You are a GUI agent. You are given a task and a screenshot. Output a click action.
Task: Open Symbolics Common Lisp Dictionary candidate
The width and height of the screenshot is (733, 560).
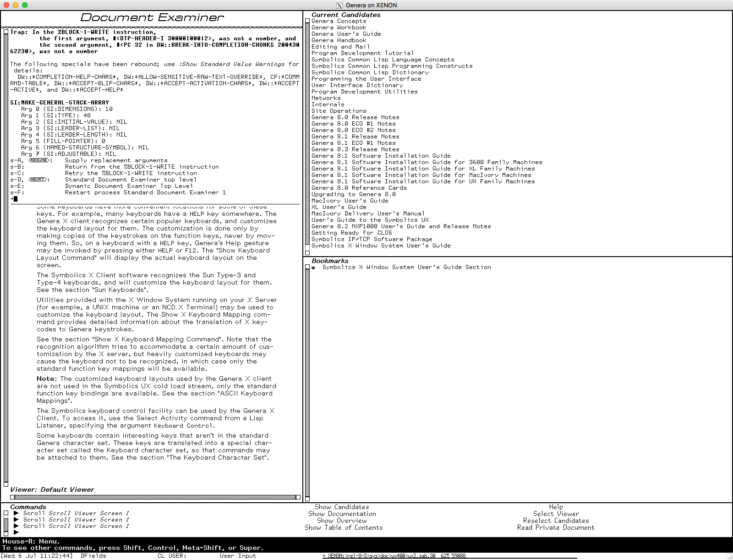370,72
